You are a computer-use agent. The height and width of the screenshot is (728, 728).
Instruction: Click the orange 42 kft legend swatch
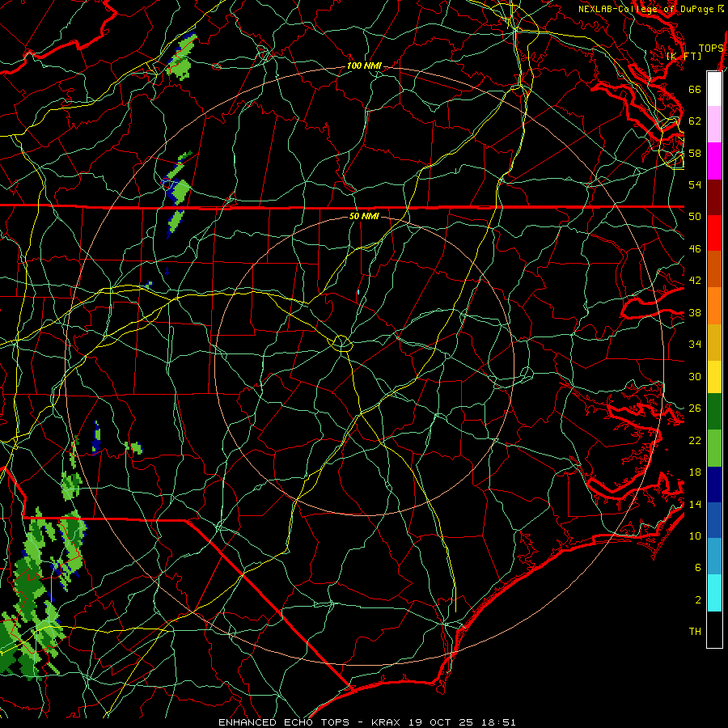(x=714, y=306)
